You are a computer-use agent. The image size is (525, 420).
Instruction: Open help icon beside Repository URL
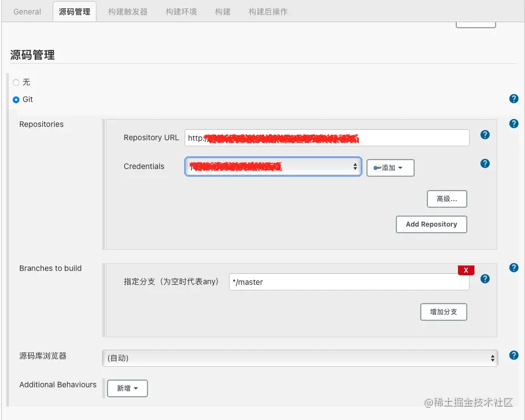(485, 135)
